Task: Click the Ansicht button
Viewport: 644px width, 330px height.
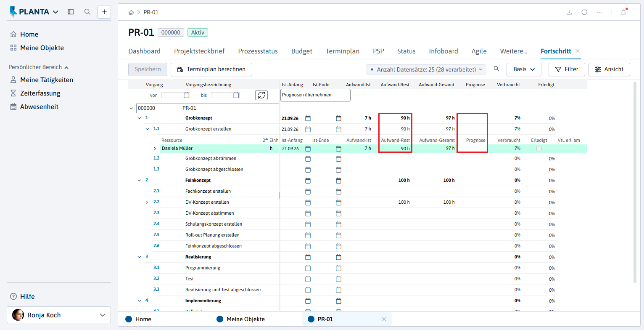Action: pyautogui.click(x=609, y=69)
